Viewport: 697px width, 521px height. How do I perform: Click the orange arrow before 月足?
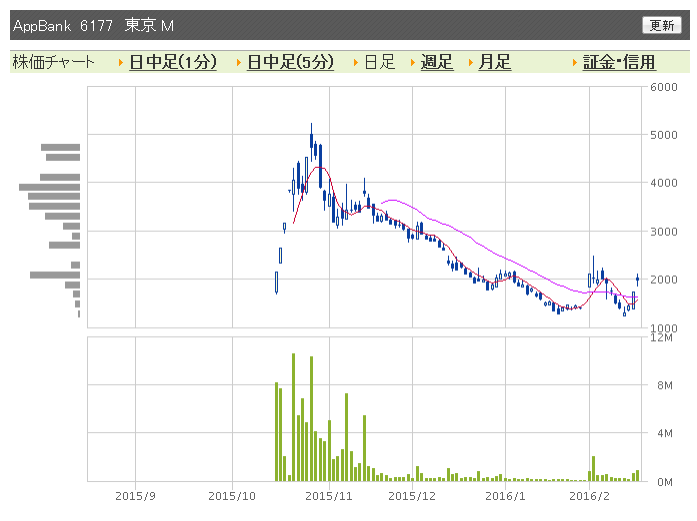(x=471, y=63)
